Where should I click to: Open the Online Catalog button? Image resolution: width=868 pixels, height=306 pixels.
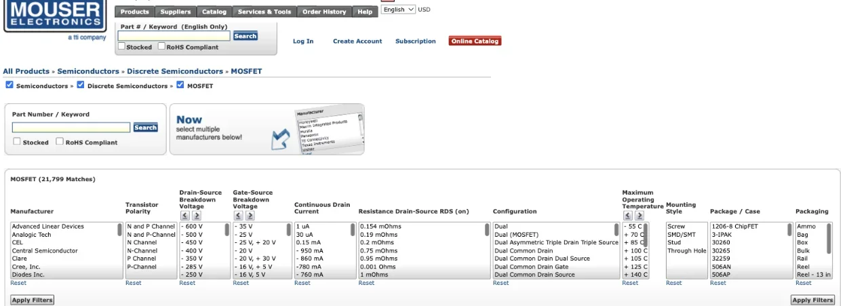[475, 41]
